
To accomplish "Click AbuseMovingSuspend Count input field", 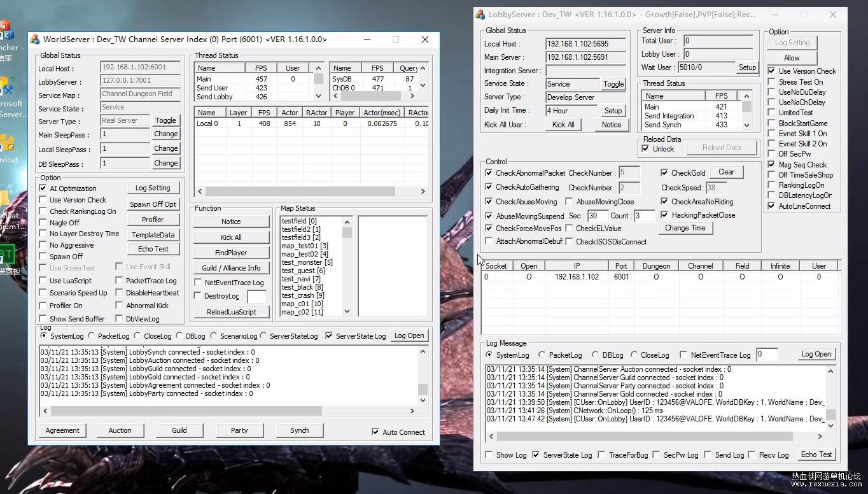I will coord(644,216).
